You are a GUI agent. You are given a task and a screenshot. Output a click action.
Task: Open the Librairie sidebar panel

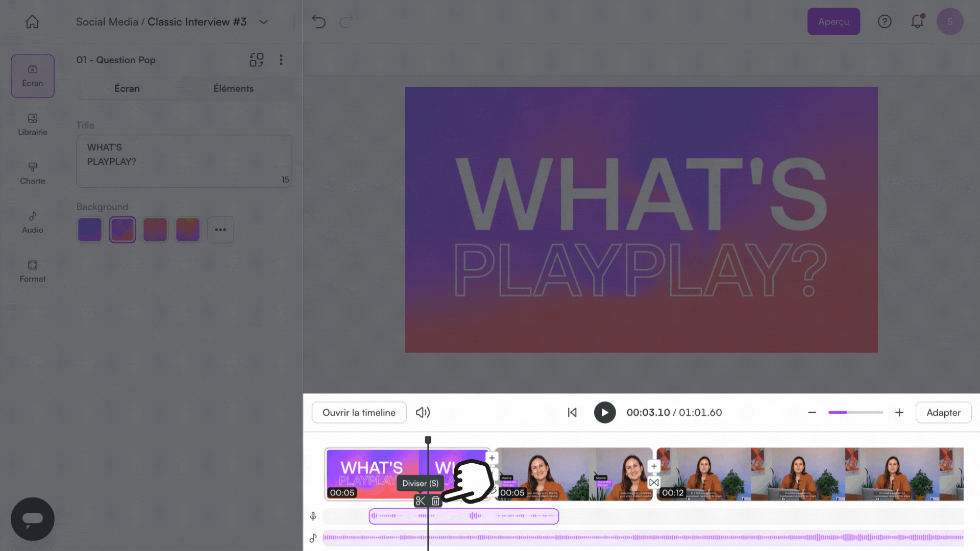click(x=33, y=124)
